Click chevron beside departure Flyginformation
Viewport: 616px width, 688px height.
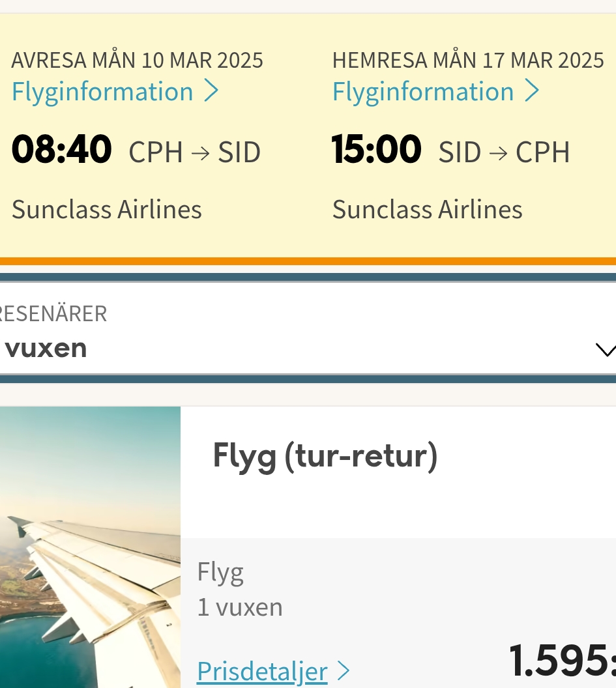212,91
